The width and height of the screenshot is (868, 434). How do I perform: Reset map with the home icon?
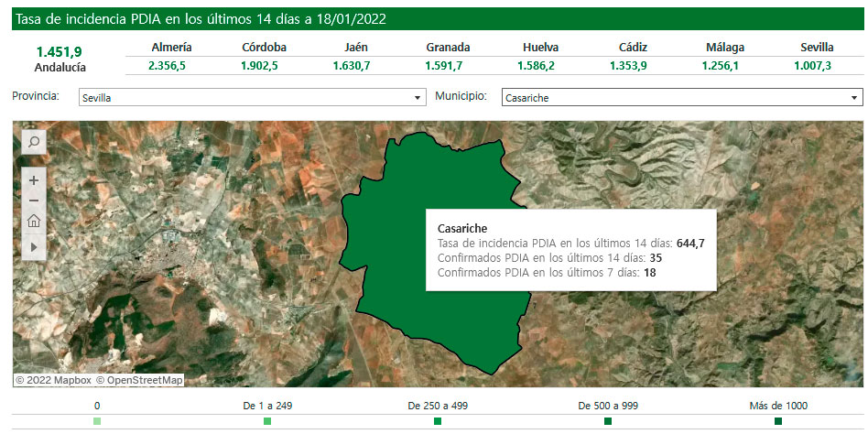(34, 221)
